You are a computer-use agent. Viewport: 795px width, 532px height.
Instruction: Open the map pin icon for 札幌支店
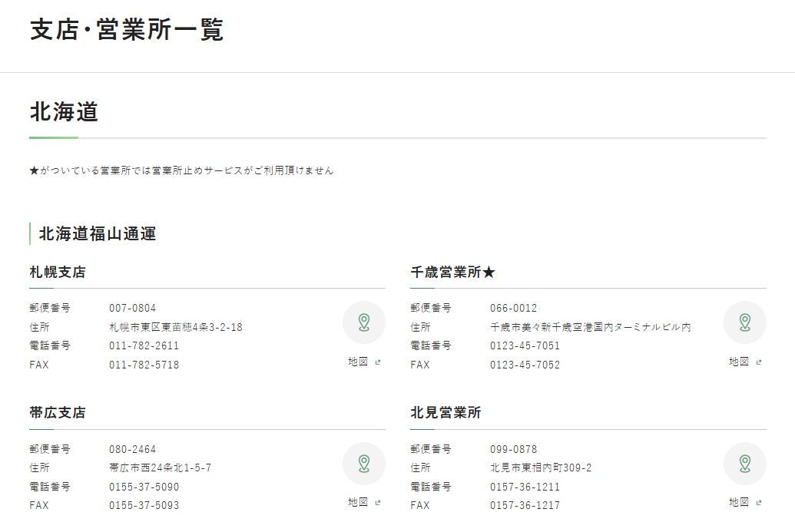(364, 322)
